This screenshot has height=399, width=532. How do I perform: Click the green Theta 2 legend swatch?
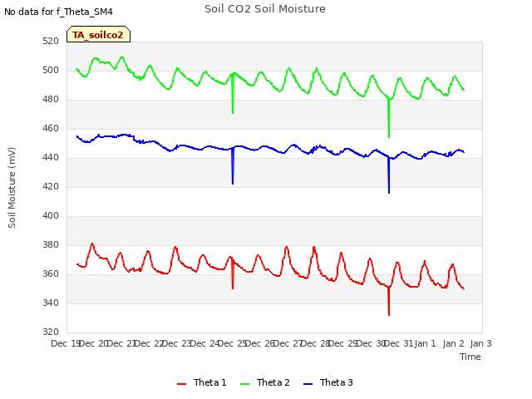(244, 384)
